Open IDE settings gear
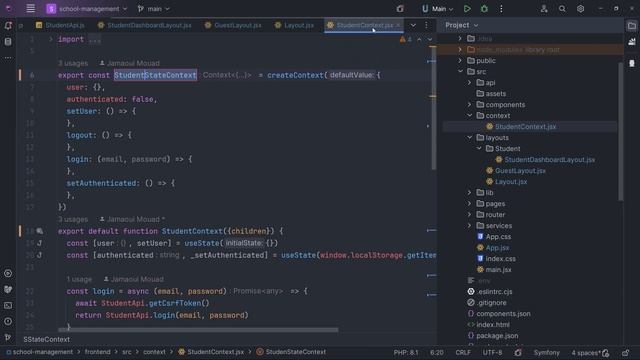 [x=580, y=9]
